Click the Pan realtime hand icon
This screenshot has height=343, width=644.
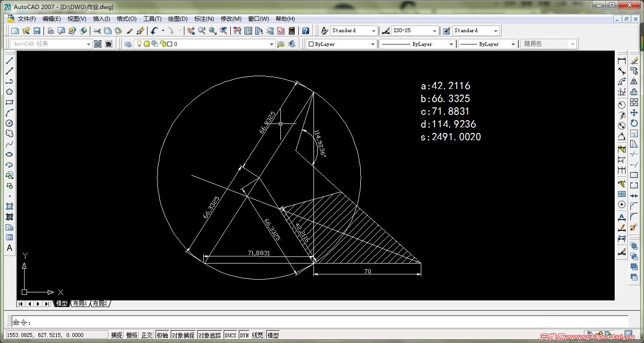point(191,31)
